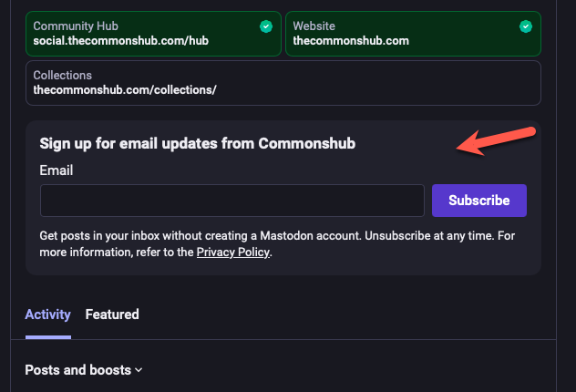Click the Email label above the input
The image size is (576, 392).
click(57, 170)
